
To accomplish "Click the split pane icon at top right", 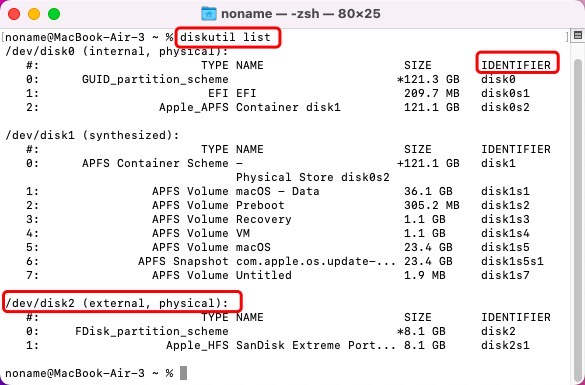I will click(578, 35).
